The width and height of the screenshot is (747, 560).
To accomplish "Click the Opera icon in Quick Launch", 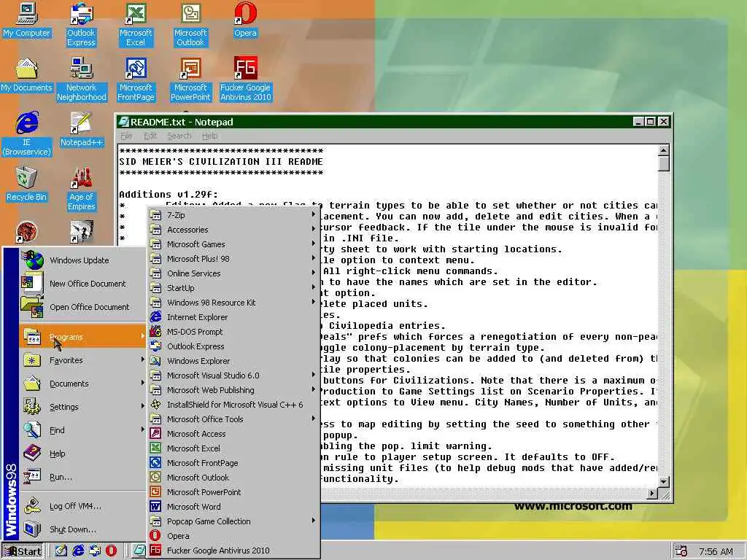I will point(111,551).
